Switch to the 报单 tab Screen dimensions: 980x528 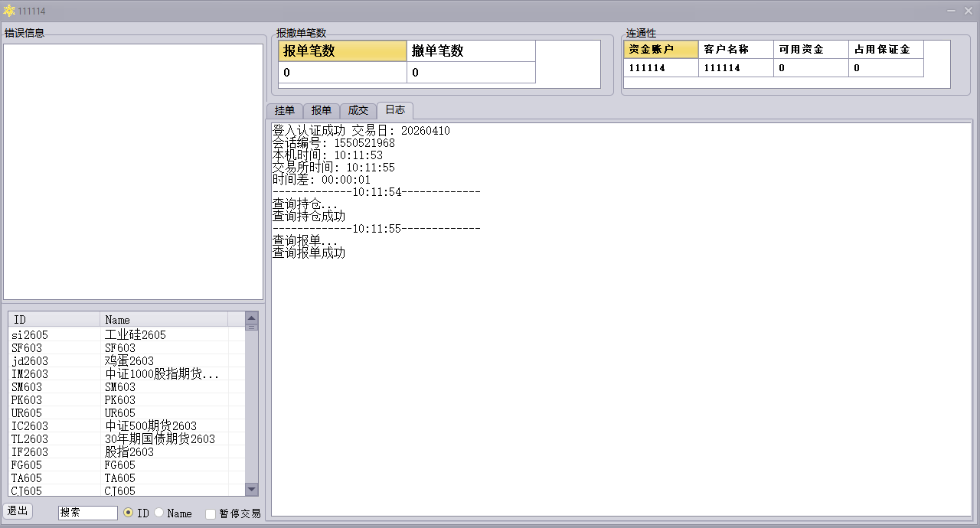pyautogui.click(x=322, y=110)
